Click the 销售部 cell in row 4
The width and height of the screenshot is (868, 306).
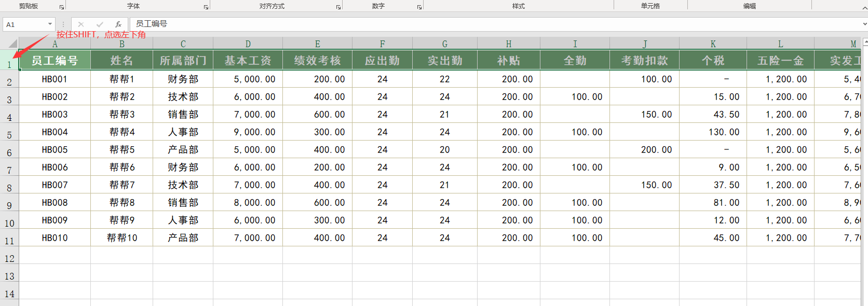(183, 115)
